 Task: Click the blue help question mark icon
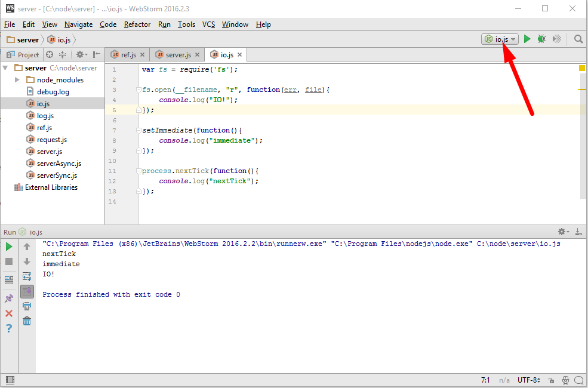coord(9,328)
